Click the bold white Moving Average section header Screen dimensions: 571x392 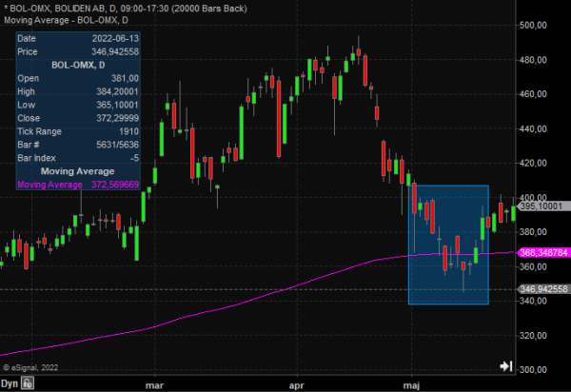(78, 171)
